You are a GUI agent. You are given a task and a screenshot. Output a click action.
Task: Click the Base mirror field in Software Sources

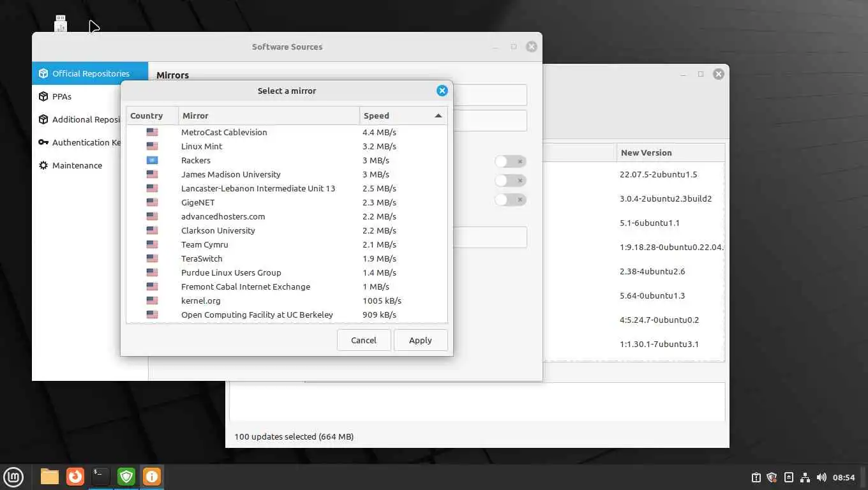490,121
